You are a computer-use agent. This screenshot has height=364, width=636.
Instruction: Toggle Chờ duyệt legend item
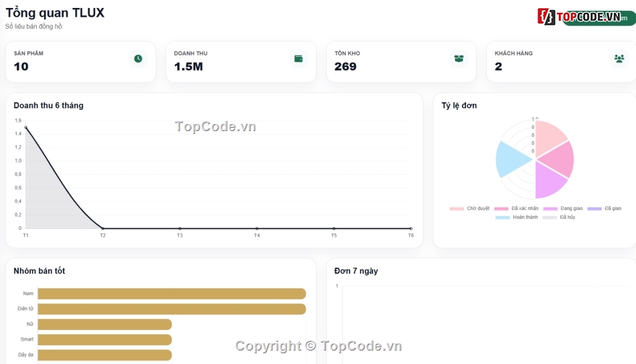pos(469,208)
